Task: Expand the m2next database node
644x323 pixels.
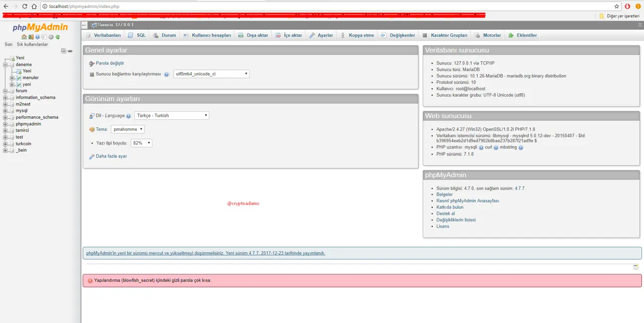Action: [5, 104]
